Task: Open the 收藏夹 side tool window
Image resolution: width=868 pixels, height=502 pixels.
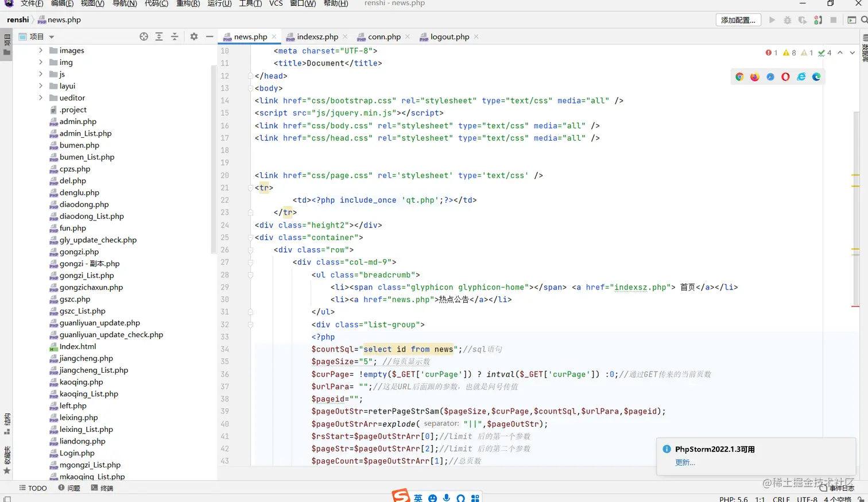Action: coord(7,459)
